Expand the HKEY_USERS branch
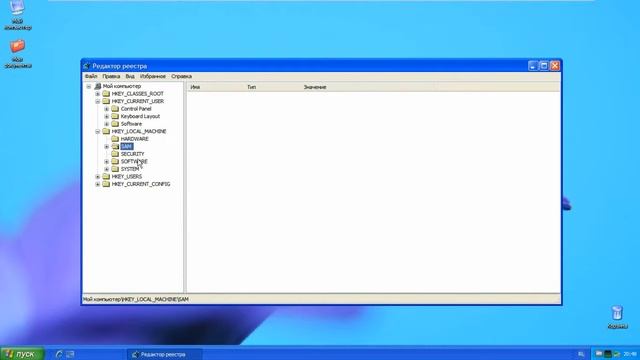The height and width of the screenshot is (360, 640). pos(98,177)
